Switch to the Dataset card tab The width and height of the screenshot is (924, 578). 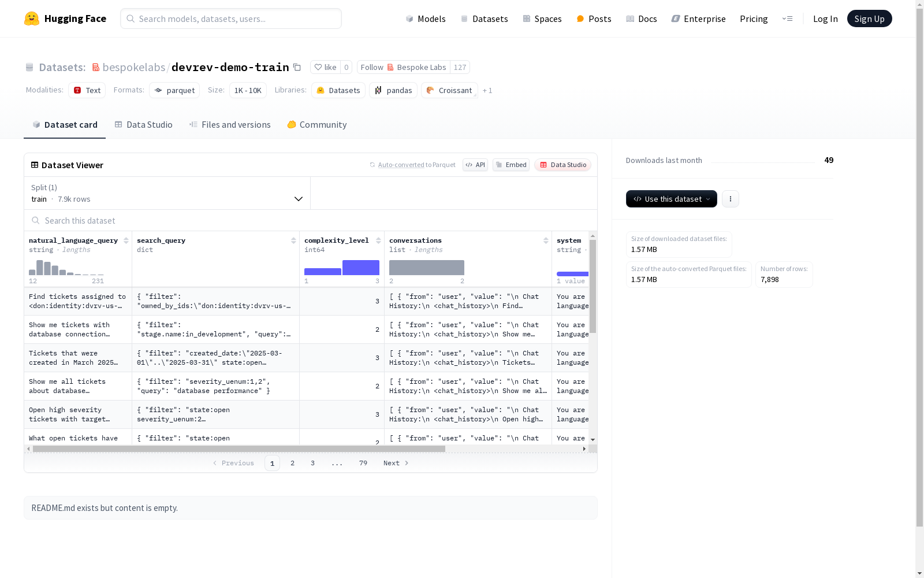65,124
